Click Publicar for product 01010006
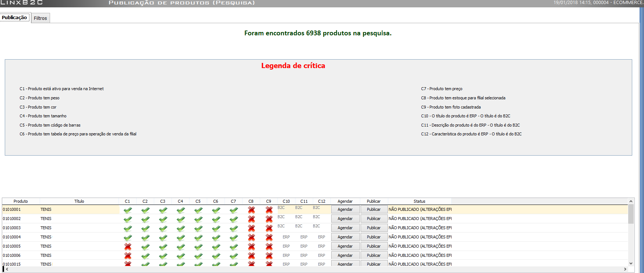This screenshot has height=273, width=644. pos(374,255)
